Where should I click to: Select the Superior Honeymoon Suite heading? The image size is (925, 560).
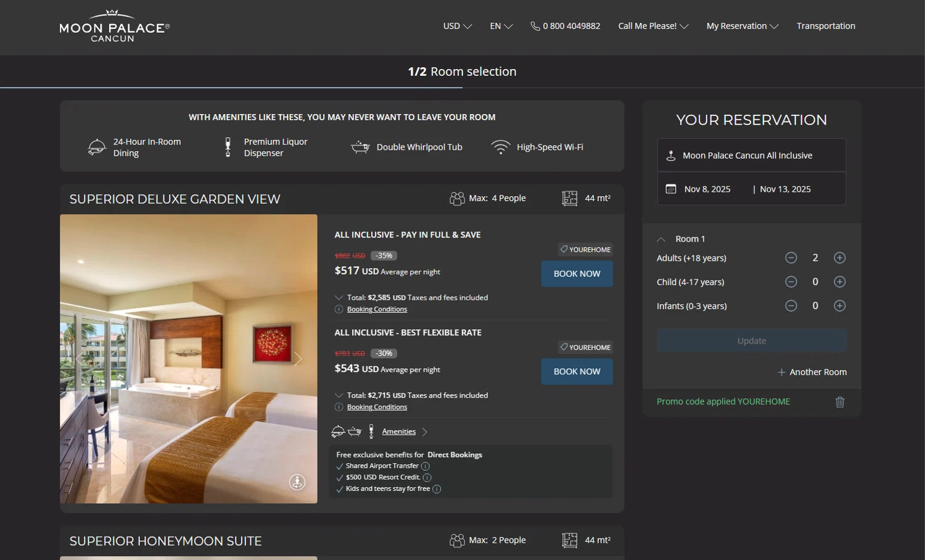(166, 541)
